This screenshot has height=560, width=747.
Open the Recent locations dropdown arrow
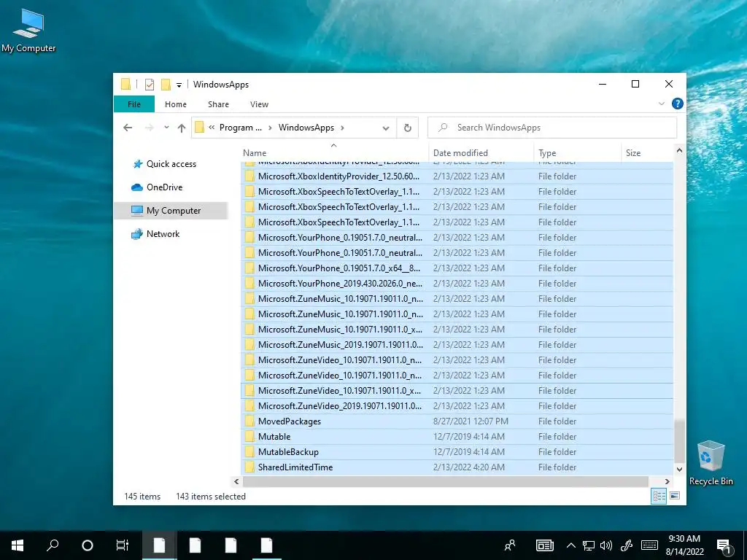166,128
